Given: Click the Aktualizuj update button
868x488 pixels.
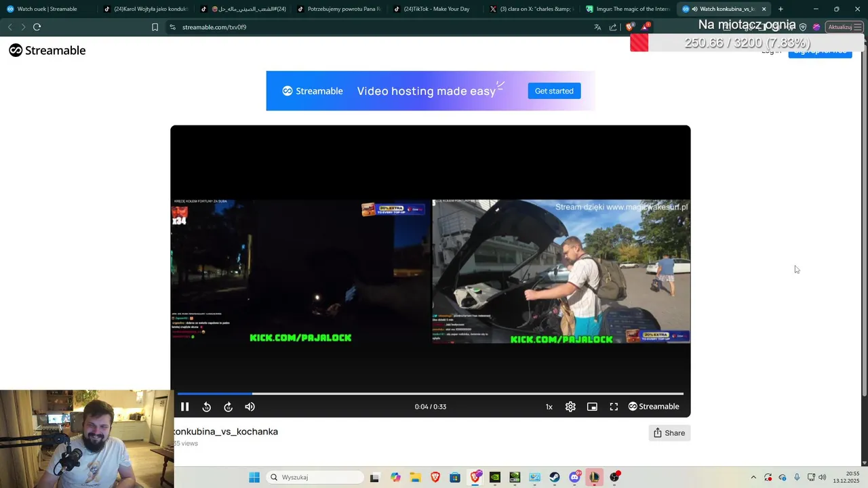Looking at the screenshot, I should point(844,27).
